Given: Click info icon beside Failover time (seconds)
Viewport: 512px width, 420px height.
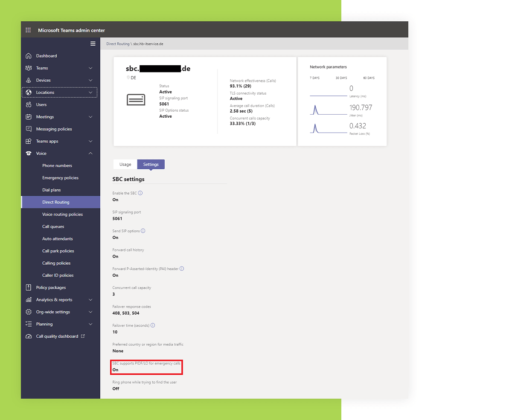Looking at the screenshot, I should (x=153, y=325).
